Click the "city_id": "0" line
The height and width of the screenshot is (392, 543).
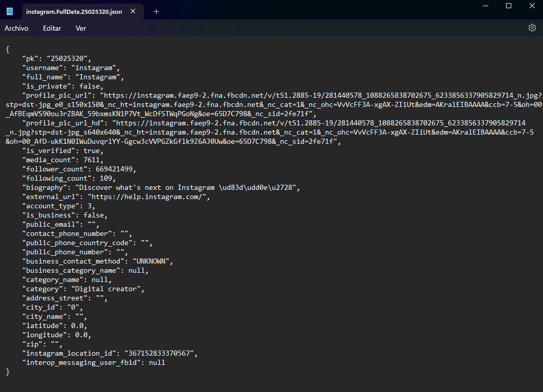click(x=53, y=307)
